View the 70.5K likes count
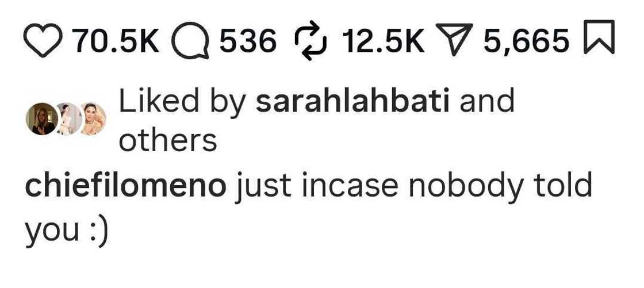Viewport: 644px width, 288px height. 116,41
